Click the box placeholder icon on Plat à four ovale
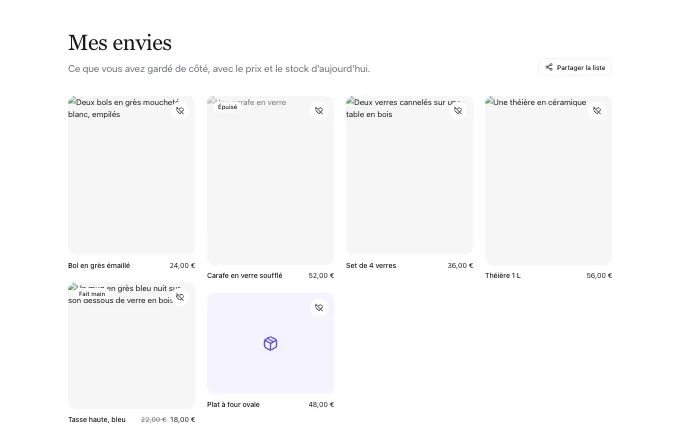680x425 pixels. pos(271,343)
